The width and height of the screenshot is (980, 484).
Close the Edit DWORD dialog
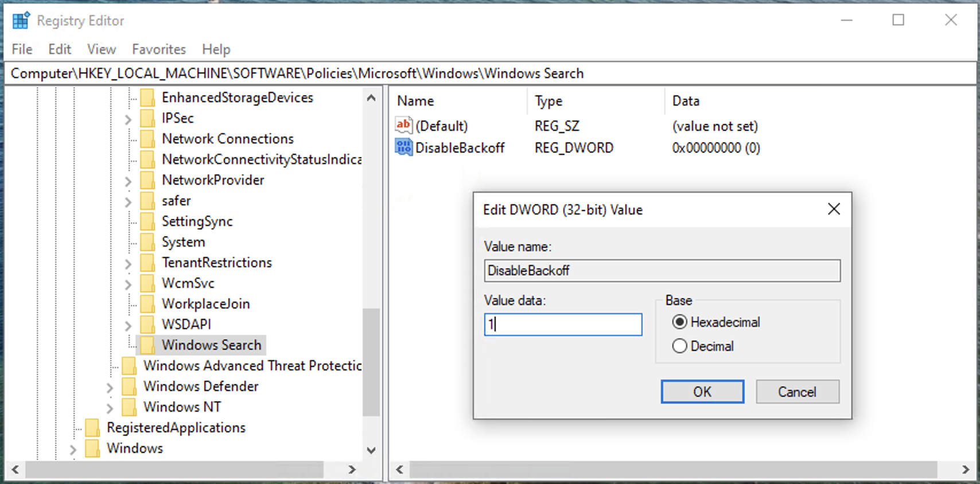pyautogui.click(x=834, y=209)
